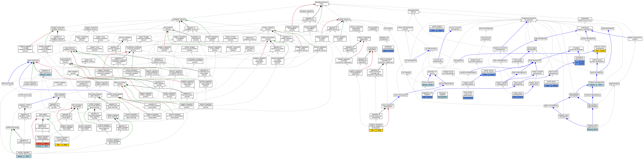Screen dimensions: 644x159
Task: Select the central nervous system development node
Action: click(597, 61)
